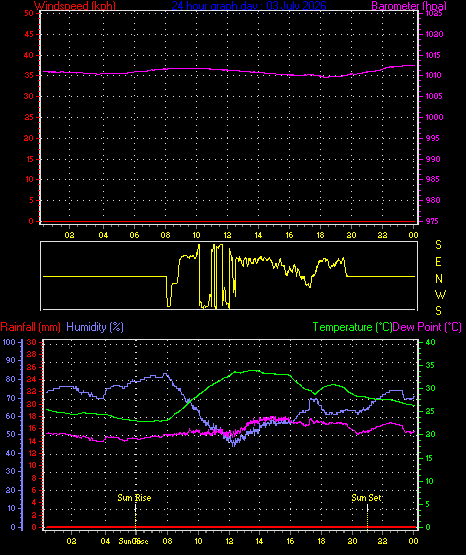Click the "Sun Rise" label in lower graph

134,498
